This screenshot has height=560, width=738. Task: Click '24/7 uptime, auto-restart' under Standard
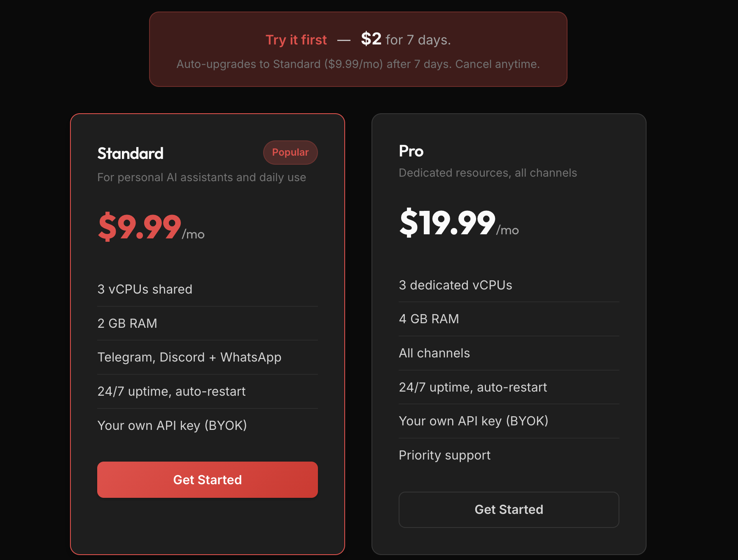point(171,391)
